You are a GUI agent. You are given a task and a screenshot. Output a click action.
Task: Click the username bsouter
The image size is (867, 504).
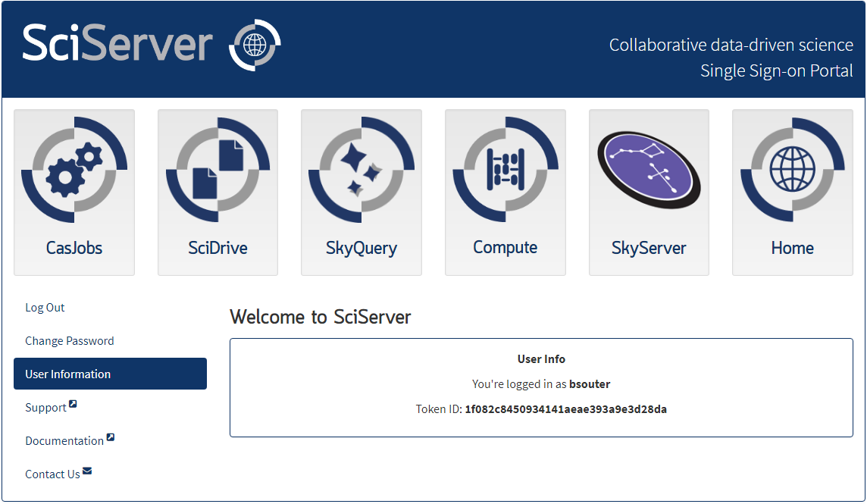pos(590,384)
